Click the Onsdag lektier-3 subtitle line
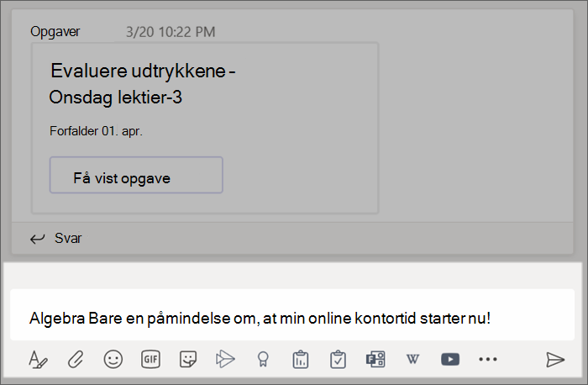The image size is (588, 385). (x=116, y=98)
